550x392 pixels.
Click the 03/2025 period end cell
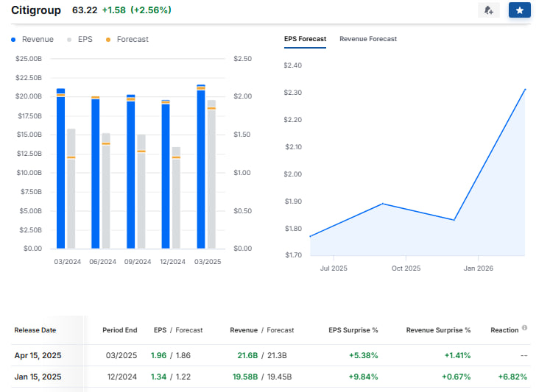pos(121,355)
